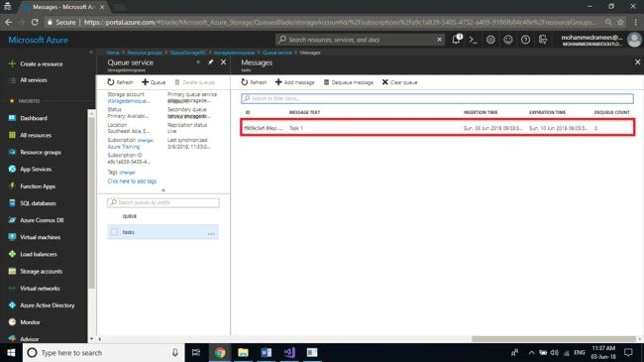The height and width of the screenshot is (362, 644).
Task: Collapse the Queue service essentials section
Action: (163, 190)
